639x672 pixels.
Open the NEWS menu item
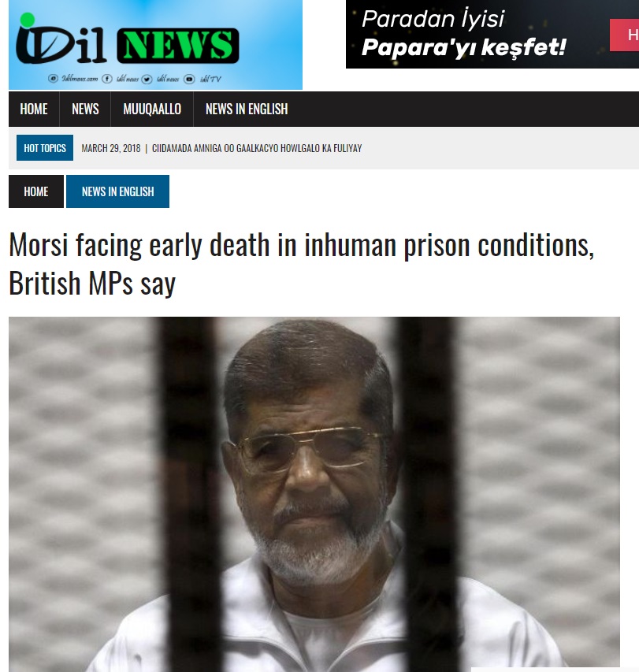coord(85,109)
